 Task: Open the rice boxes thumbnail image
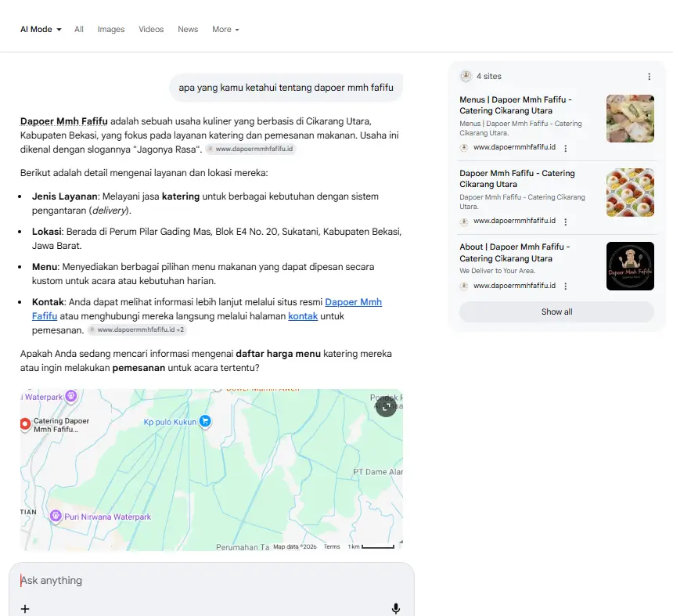[x=630, y=193]
